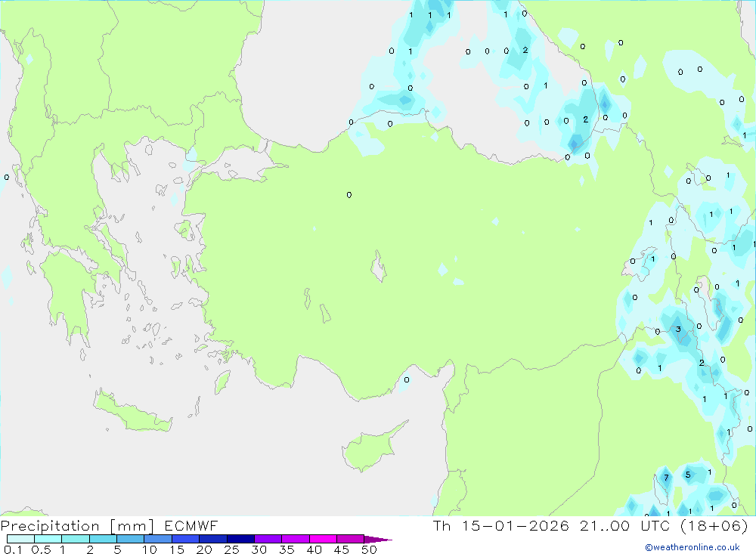Click the '(18+06)' forecast run label
This screenshot has width=756, height=554.
pos(714,526)
